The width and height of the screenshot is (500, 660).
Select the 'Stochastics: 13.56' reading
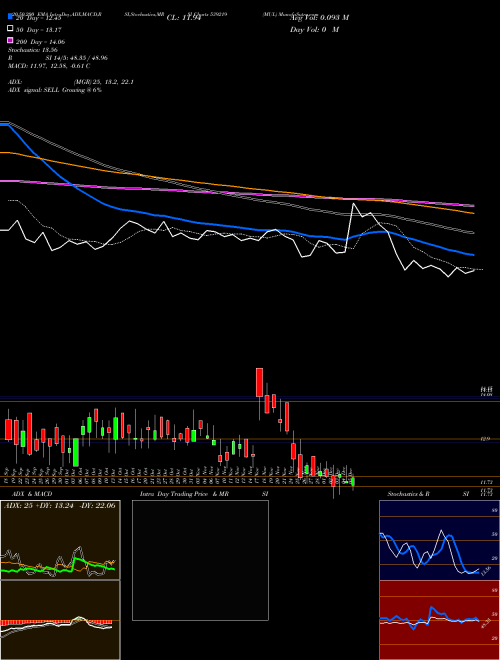(x=32, y=50)
